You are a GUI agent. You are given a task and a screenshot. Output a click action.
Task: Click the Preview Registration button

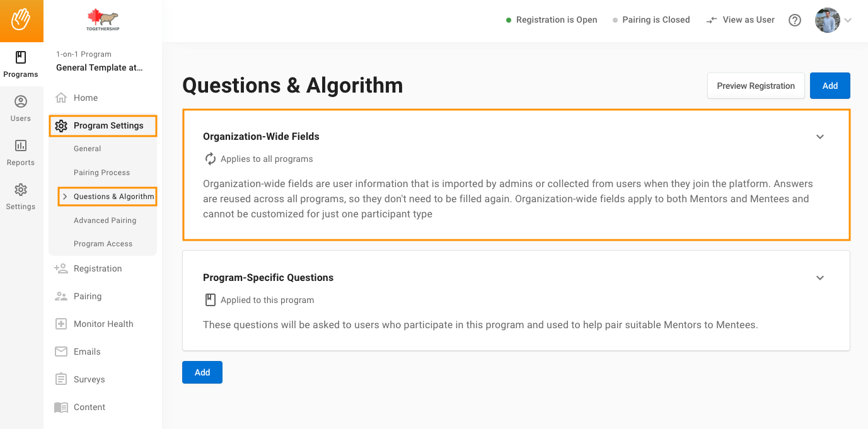pos(756,86)
